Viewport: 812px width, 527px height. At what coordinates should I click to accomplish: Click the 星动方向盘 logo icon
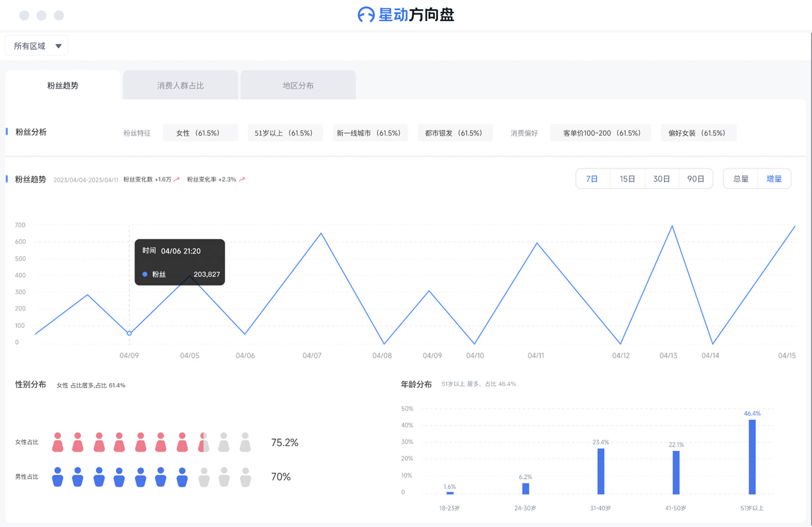pos(366,15)
